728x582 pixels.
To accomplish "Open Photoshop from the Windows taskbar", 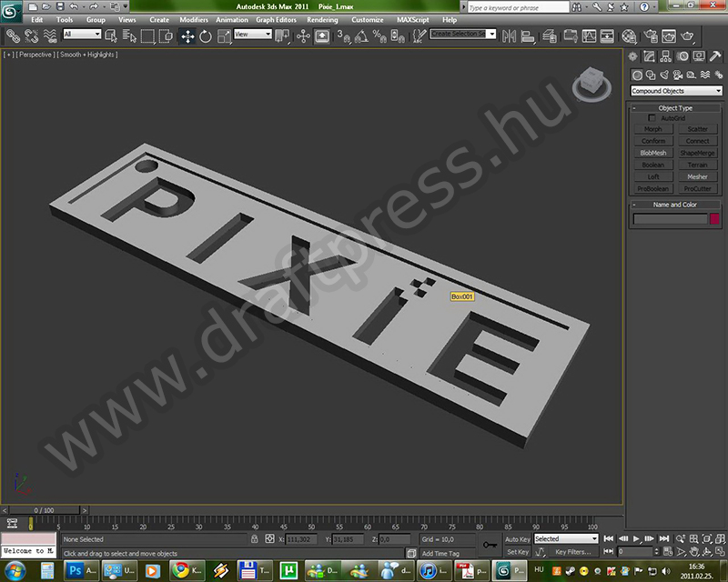I will 81,570.
